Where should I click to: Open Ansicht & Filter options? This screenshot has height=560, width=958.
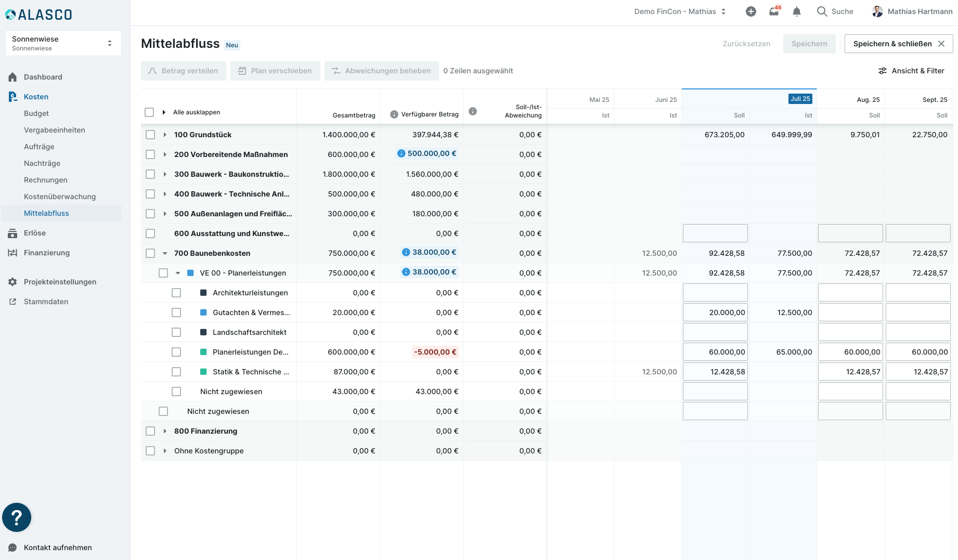point(911,71)
